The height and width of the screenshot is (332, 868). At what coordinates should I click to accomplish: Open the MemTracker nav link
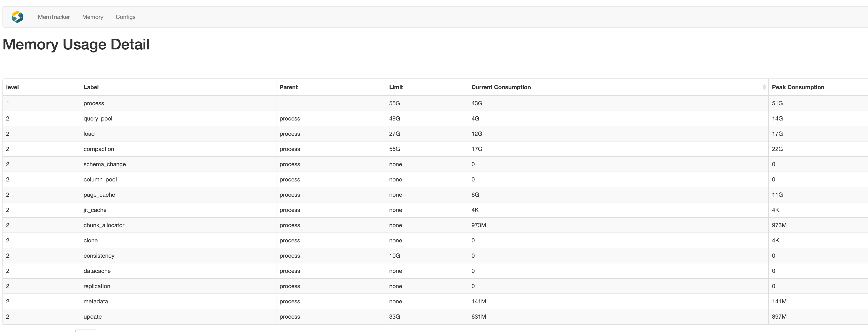pyautogui.click(x=54, y=17)
